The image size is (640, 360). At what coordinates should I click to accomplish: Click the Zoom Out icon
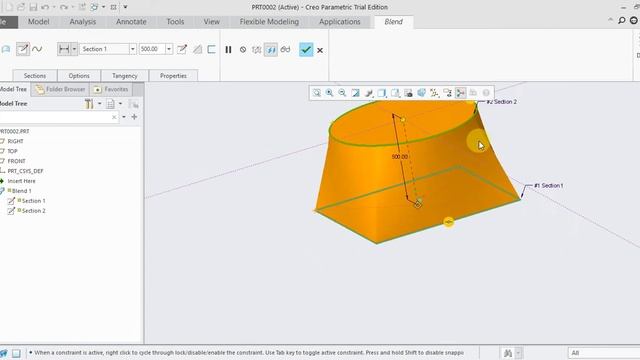point(342,93)
